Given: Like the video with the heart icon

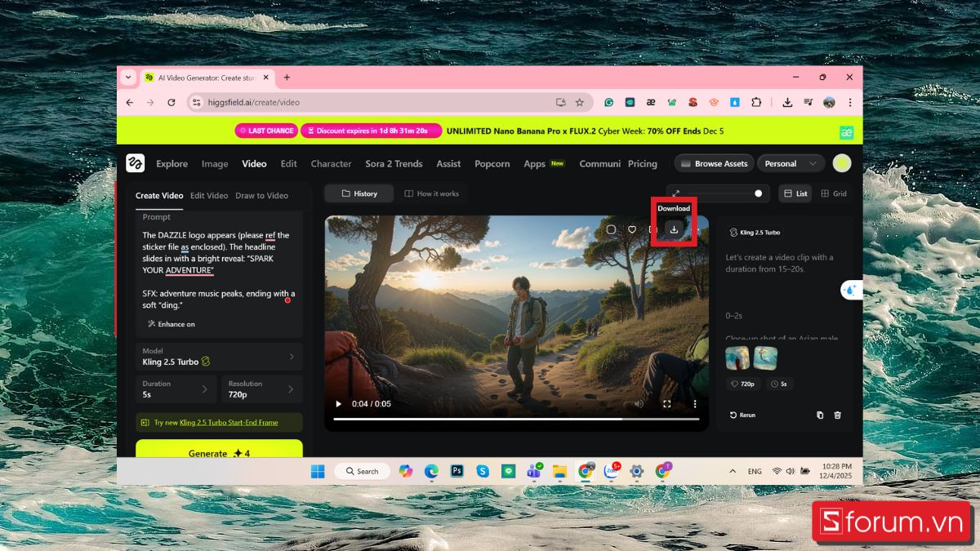Looking at the screenshot, I should coord(631,229).
